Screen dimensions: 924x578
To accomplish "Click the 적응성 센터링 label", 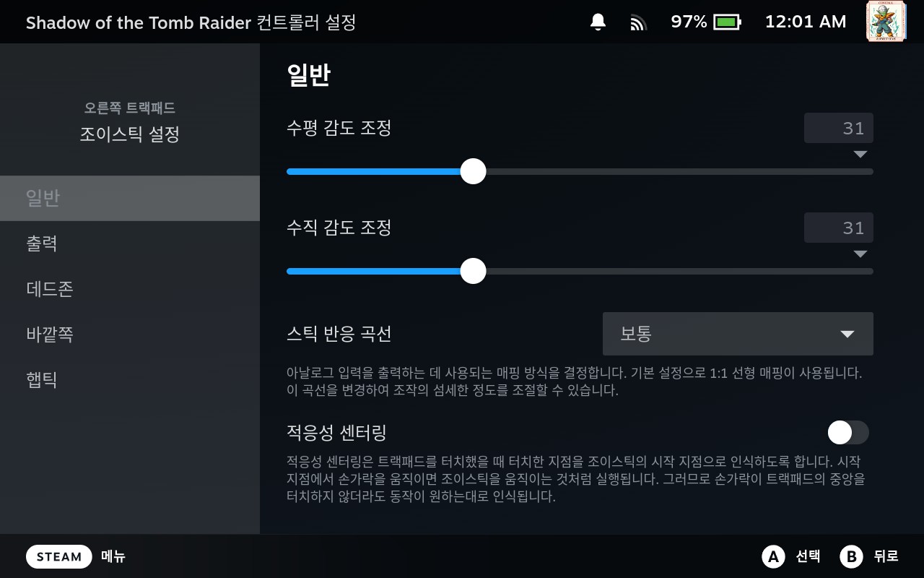I will point(337,433).
